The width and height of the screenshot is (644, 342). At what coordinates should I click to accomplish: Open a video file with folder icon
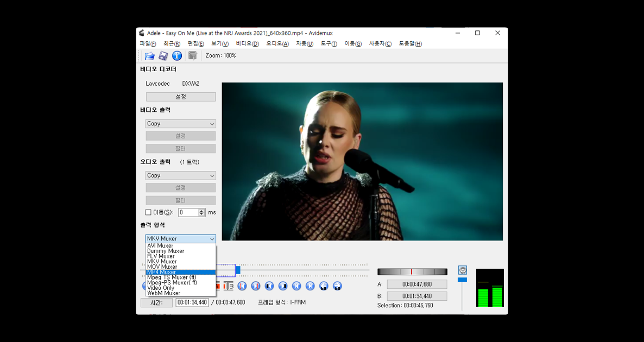click(x=150, y=56)
